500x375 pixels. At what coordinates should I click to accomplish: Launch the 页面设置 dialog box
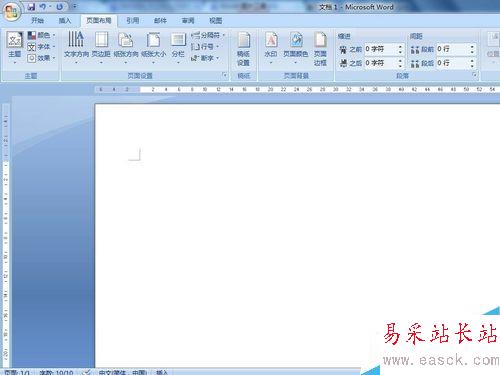pos(224,75)
